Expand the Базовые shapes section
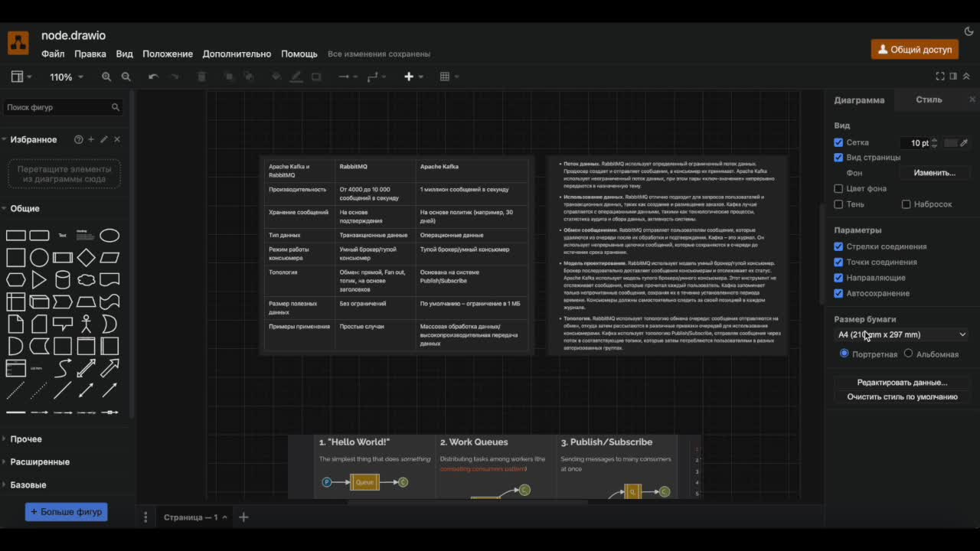 [28, 484]
